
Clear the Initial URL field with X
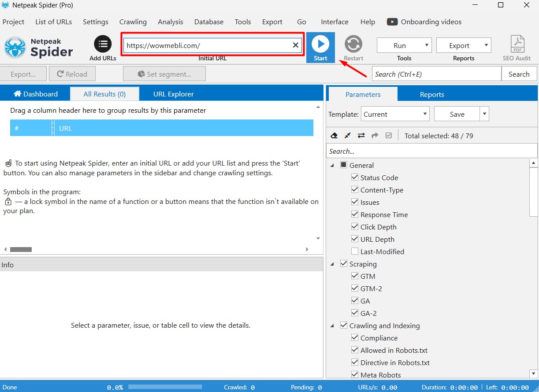[296, 45]
